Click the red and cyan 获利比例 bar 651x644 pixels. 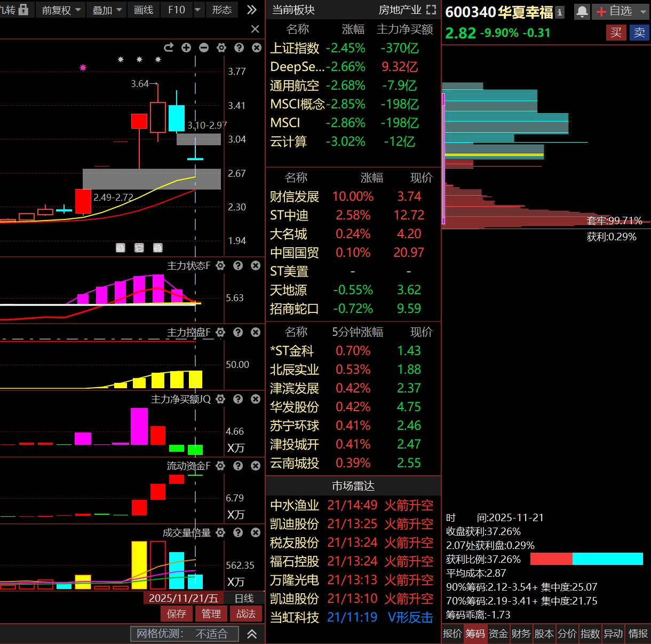(586, 559)
